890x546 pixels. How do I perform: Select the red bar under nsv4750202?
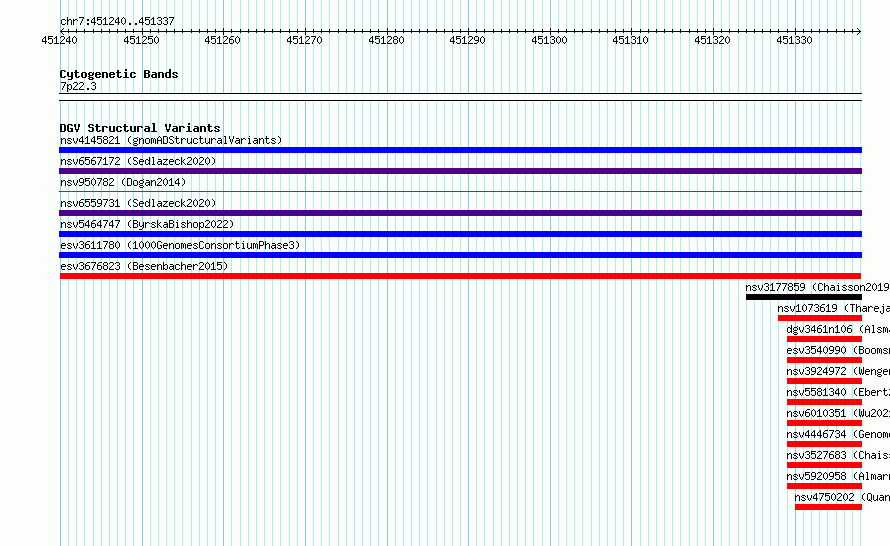pos(828,507)
